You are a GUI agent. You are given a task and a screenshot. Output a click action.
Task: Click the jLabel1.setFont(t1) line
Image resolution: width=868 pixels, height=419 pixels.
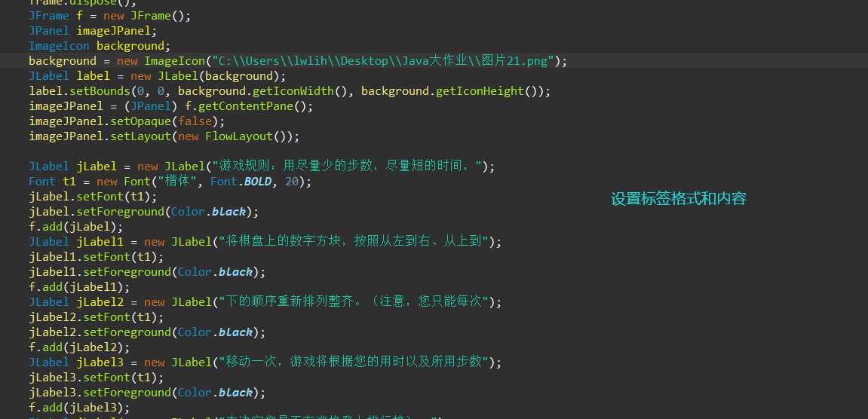click(97, 257)
